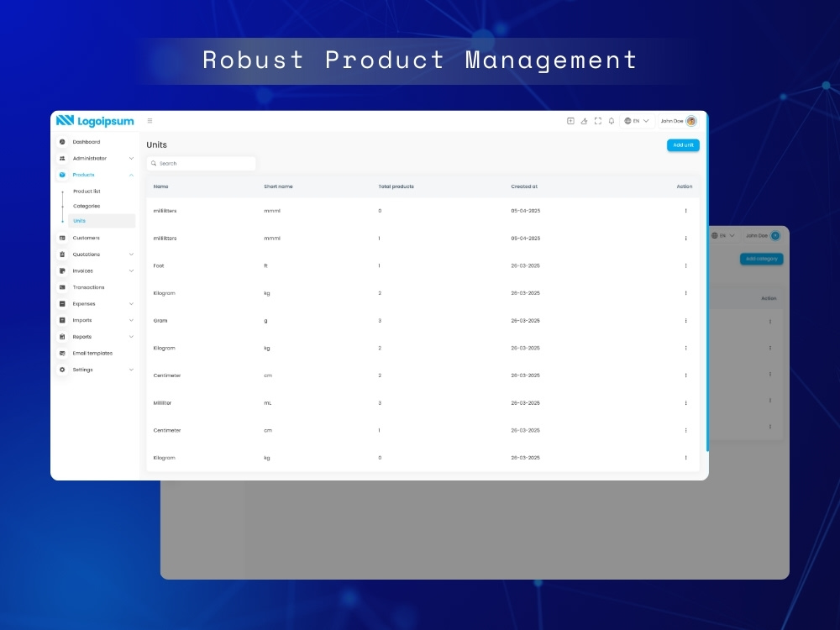Screen dimensions: 840x630
Task: Expand the Invoices sidebar section
Action: point(131,271)
